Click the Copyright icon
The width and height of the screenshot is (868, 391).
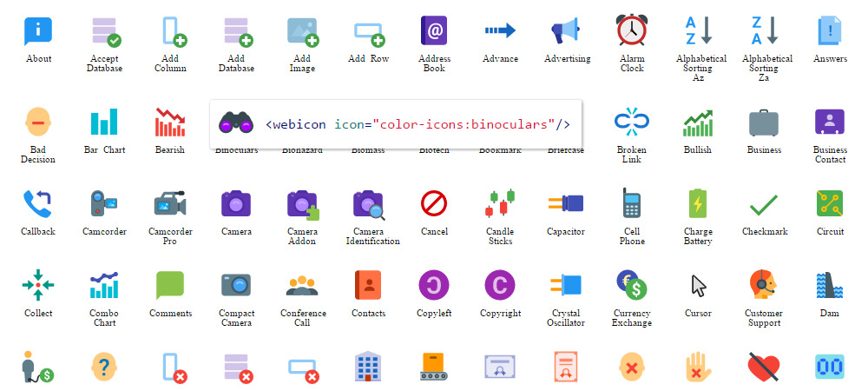point(500,285)
